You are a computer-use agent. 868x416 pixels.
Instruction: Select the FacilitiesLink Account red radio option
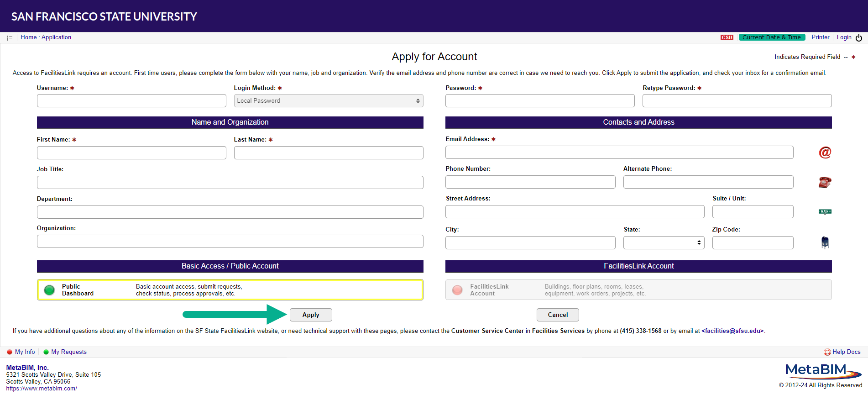[457, 290]
